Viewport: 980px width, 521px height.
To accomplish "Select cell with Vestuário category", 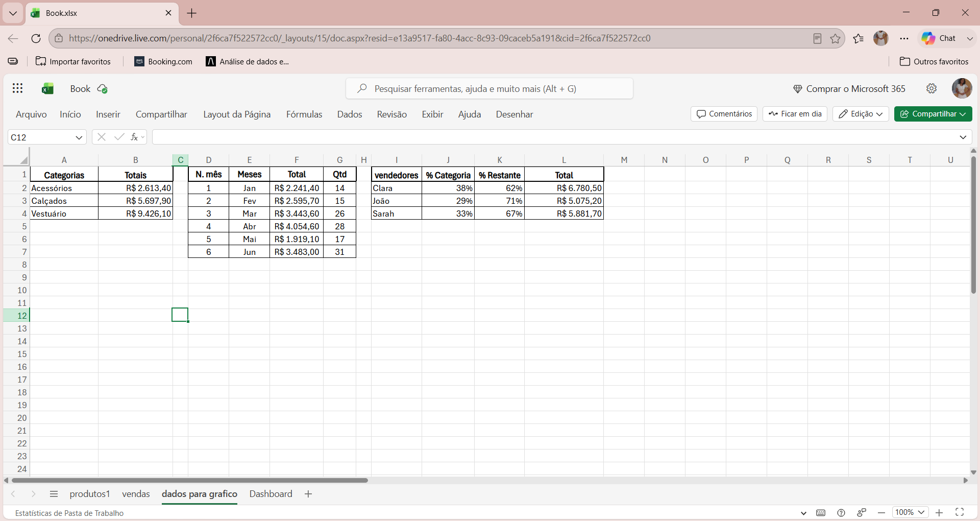I will pyautogui.click(x=64, y=214).
